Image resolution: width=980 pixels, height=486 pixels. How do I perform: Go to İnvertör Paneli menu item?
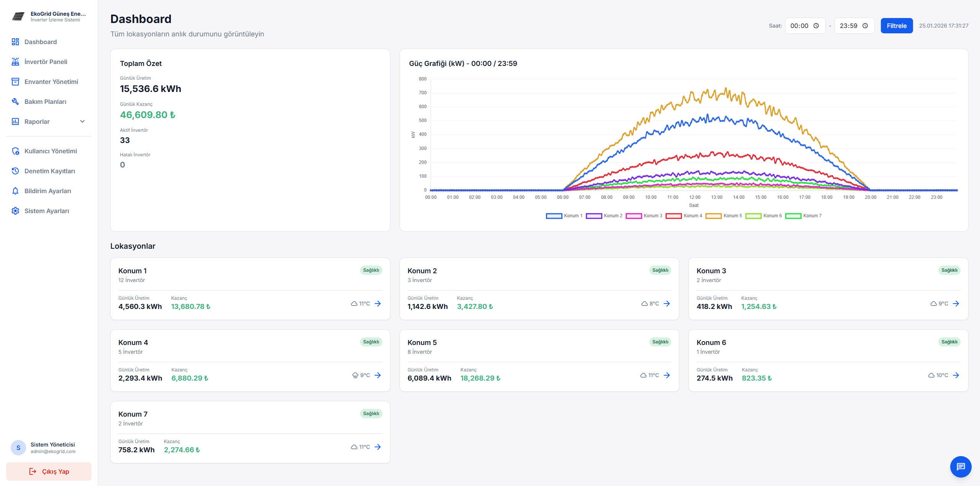(46, 62)
